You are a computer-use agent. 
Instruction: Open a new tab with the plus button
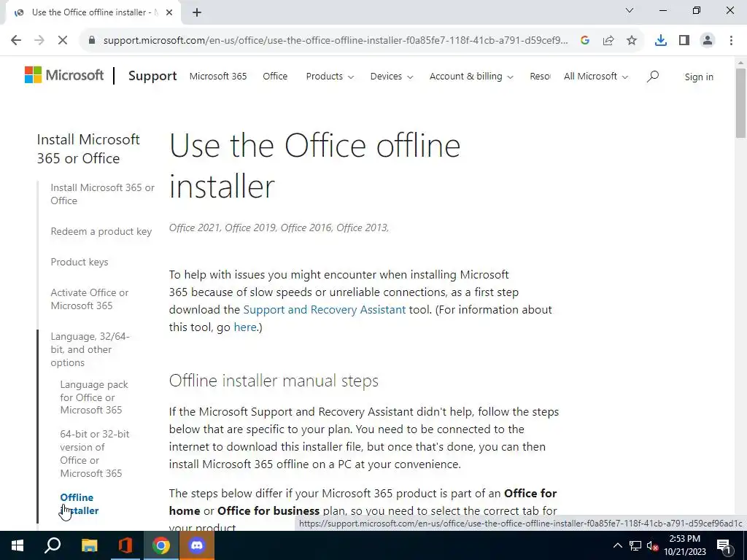(197, 12)
